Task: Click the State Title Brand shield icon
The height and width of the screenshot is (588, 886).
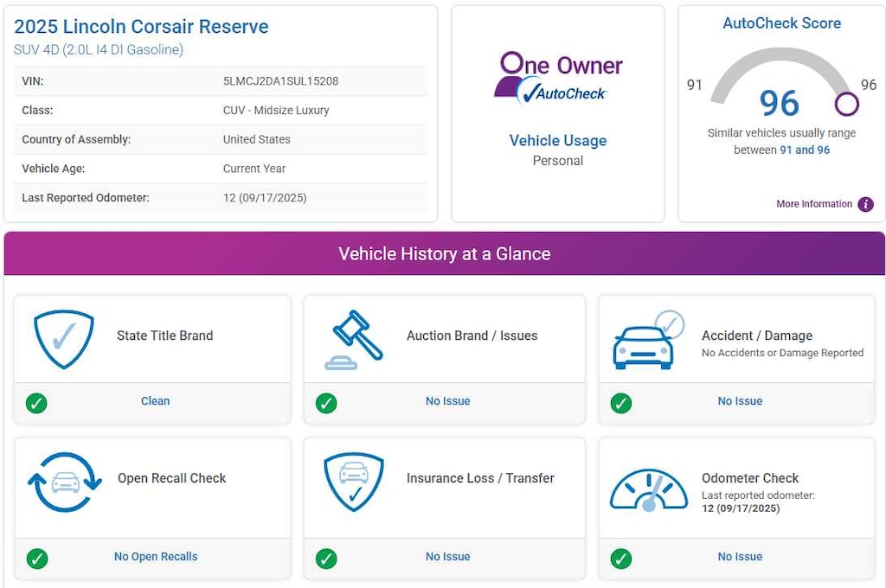Action: click(63, 339)
